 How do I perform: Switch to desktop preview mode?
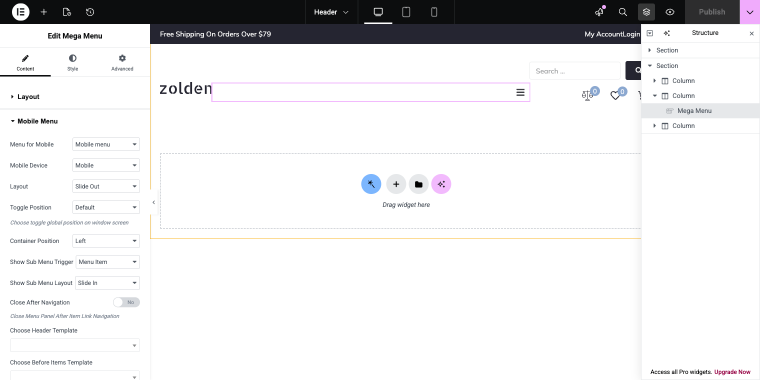[378, 12]
